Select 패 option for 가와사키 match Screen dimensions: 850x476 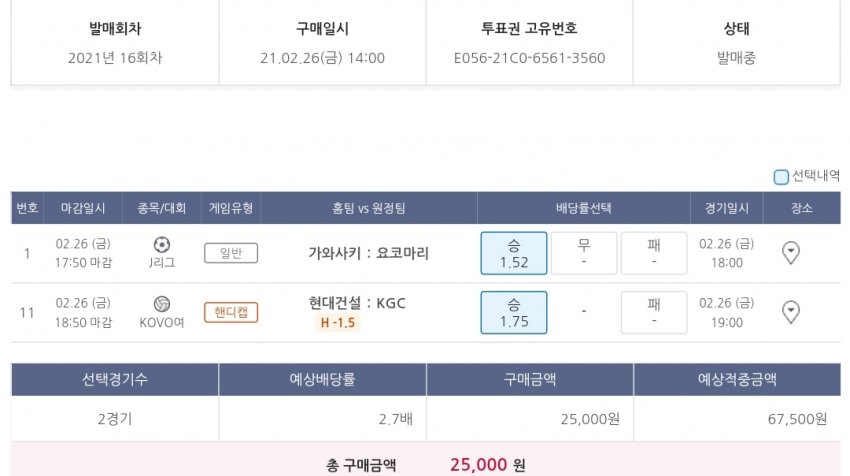[x=654, y=253]
